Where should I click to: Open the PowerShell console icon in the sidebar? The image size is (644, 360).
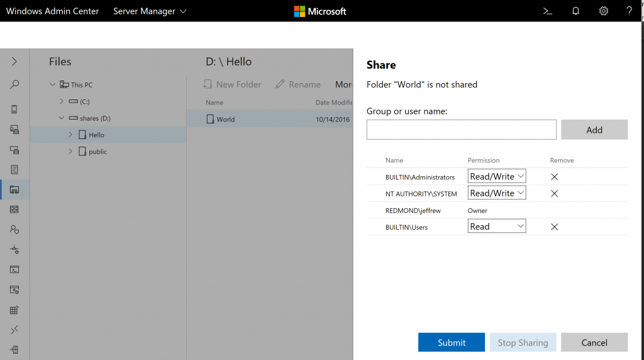14,269
